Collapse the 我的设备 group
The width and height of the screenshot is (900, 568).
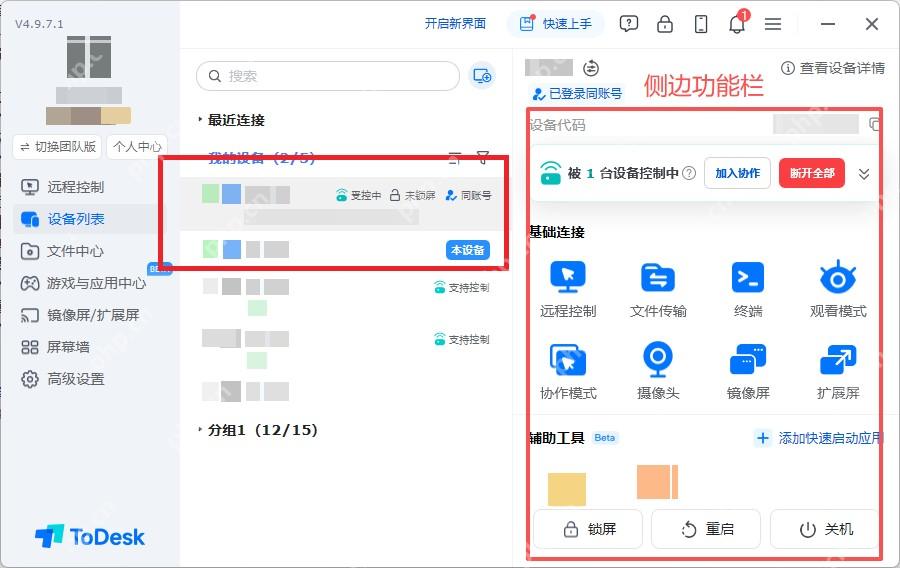coord(261,158)
